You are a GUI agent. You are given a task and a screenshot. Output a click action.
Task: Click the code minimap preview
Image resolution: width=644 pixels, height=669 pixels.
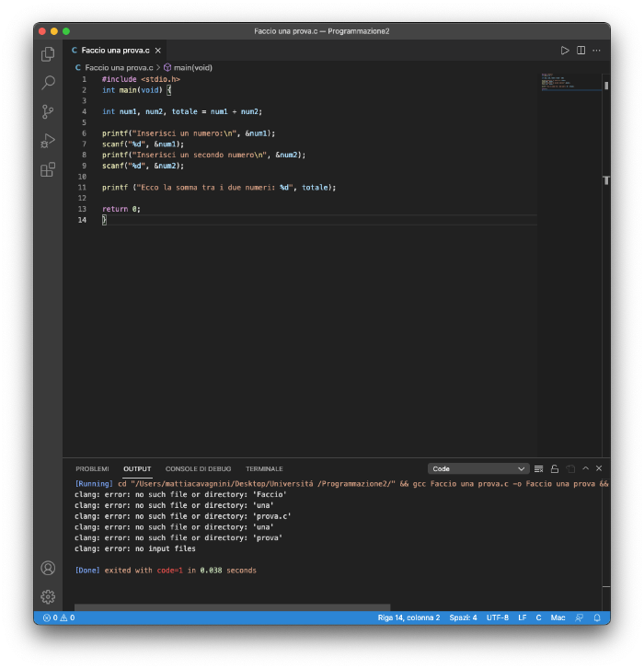(556, 84)
